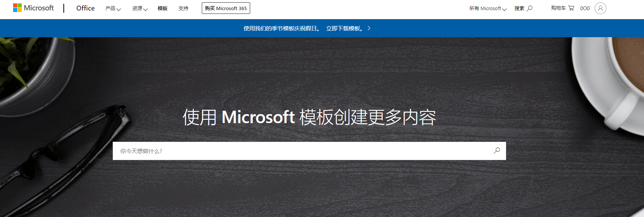Open the 支持 nav item
The image size is (644, 217).
pyautogui.click(x=183, y=8)
